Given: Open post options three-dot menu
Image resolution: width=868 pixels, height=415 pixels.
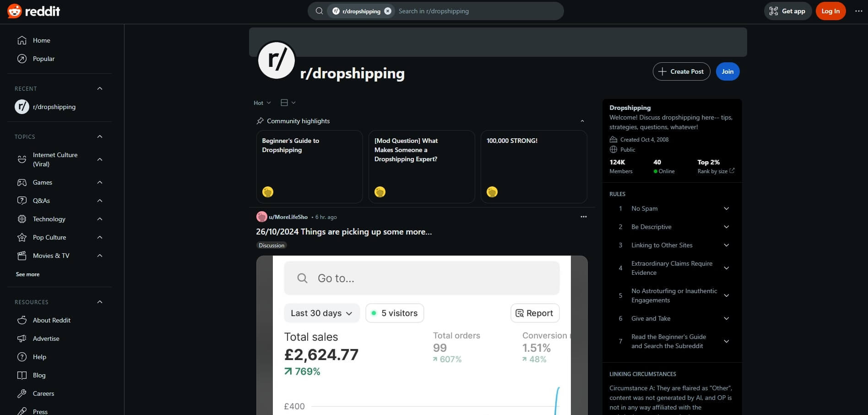Looking at the screenshot, I should [x=583, y=217].
